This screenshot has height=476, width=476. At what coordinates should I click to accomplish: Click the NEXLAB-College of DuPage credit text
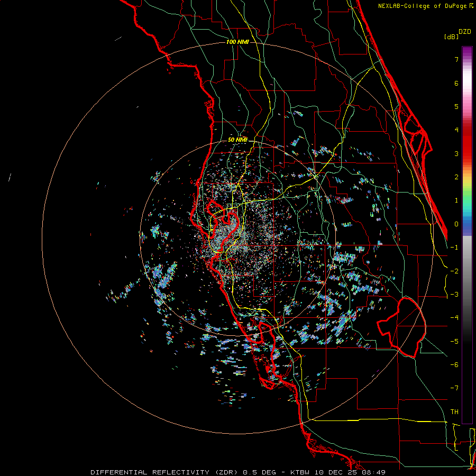click(426, 5)
